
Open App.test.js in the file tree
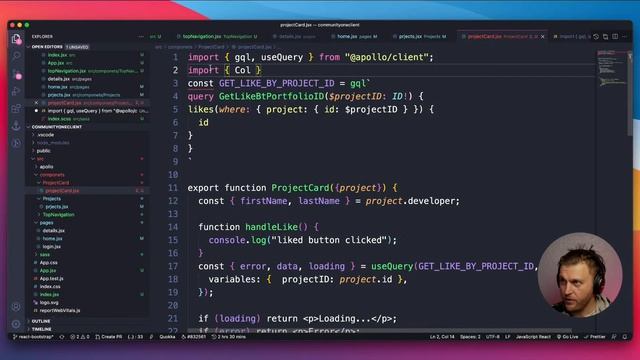click(51, 278)
